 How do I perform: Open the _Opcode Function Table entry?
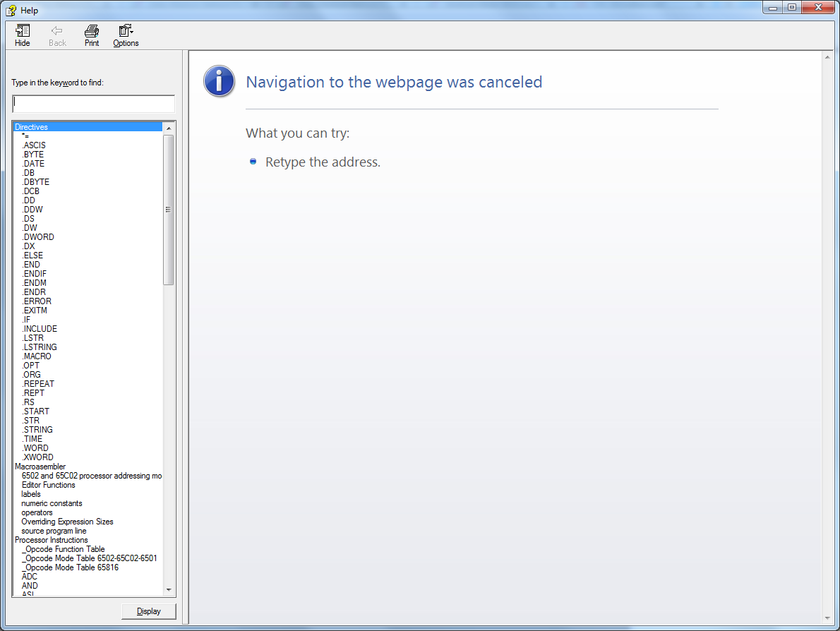(63, 549)
